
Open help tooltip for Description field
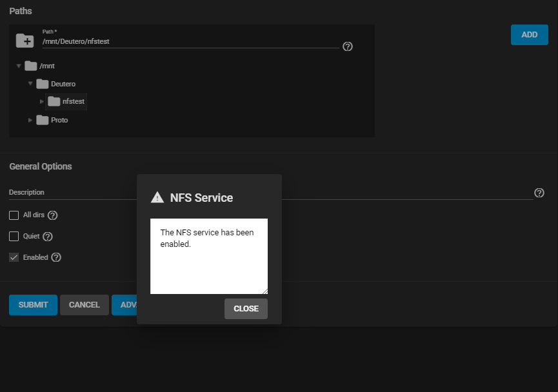pos(539,193)
